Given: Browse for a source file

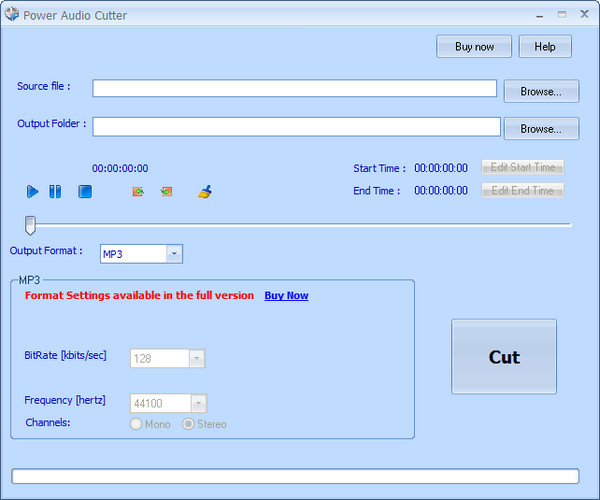Looking at the screenshot, I should (x=541, y=91).
